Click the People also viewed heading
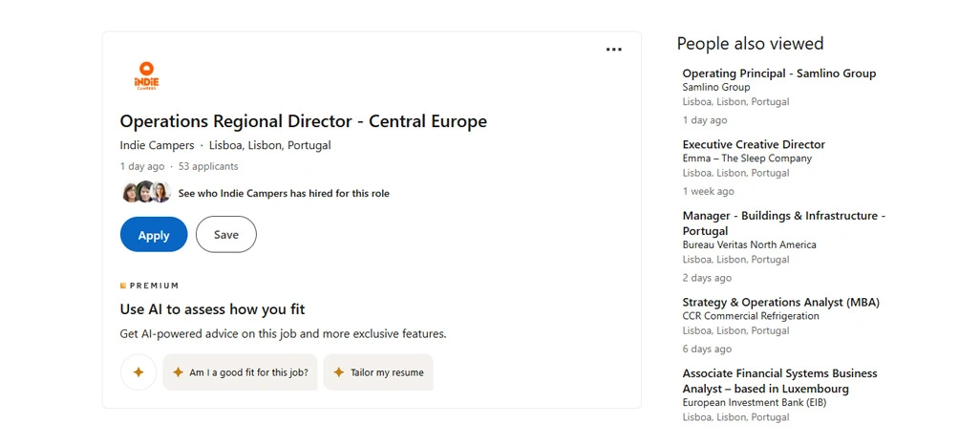Image resolution: width=980 pixels, height=445 pixels. [750, 43]
